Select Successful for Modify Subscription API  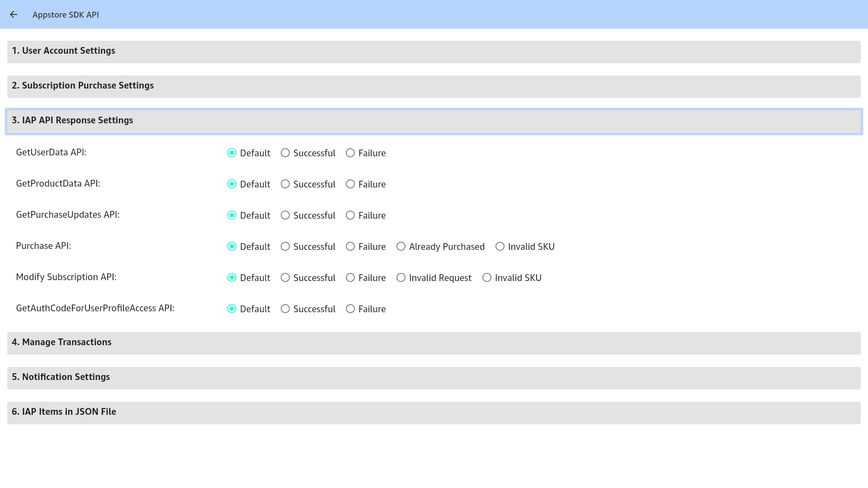(285, 277)
